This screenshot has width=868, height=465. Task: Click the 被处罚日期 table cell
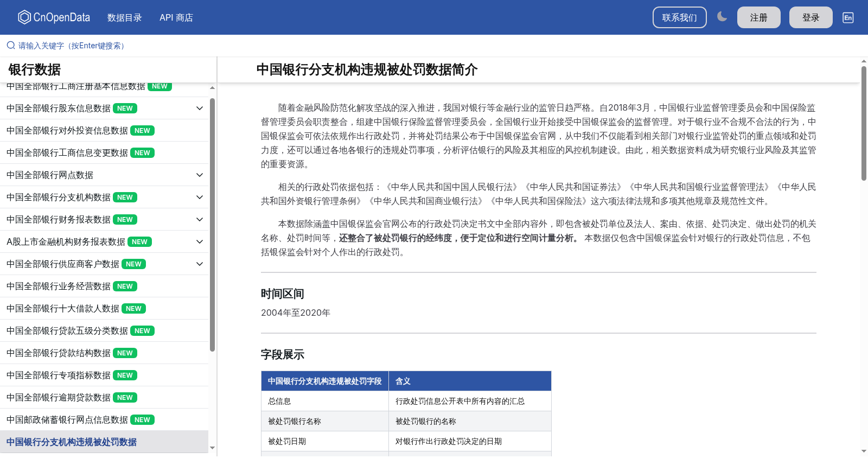point(325,441)
